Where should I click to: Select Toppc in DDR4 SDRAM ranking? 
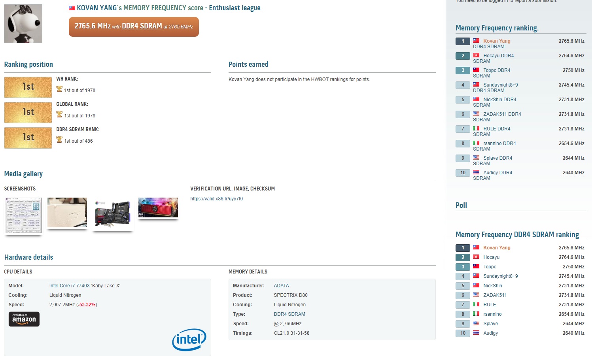click(489, 266)
